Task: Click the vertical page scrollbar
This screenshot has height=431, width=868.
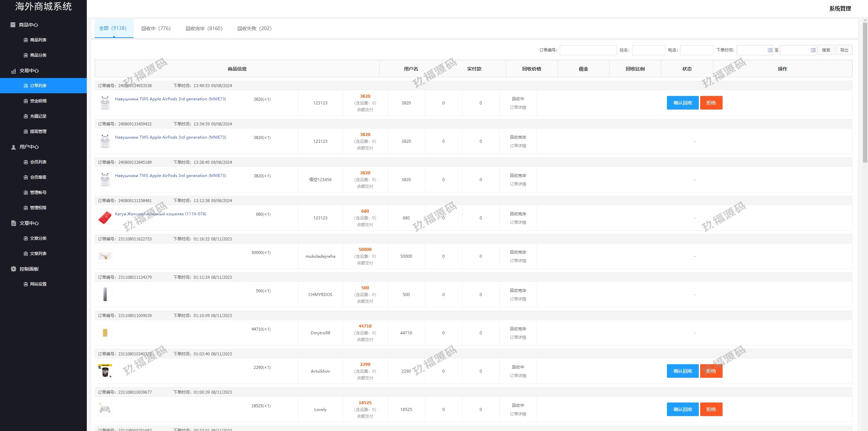Action: 865,92
